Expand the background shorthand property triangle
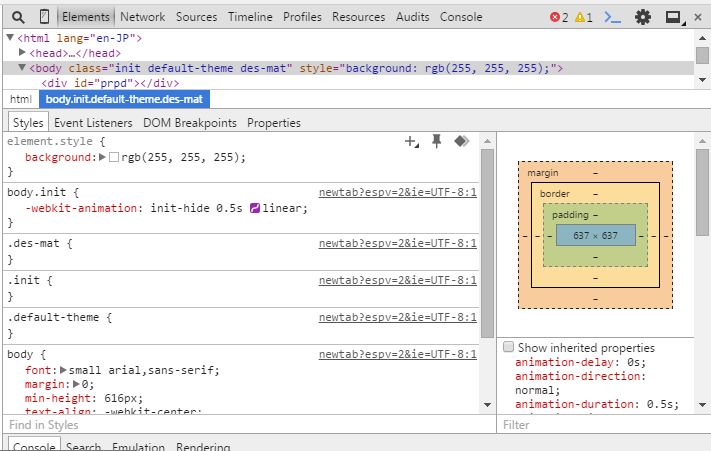This screenshot has width=711, height=451. click(x=101, y=158)
